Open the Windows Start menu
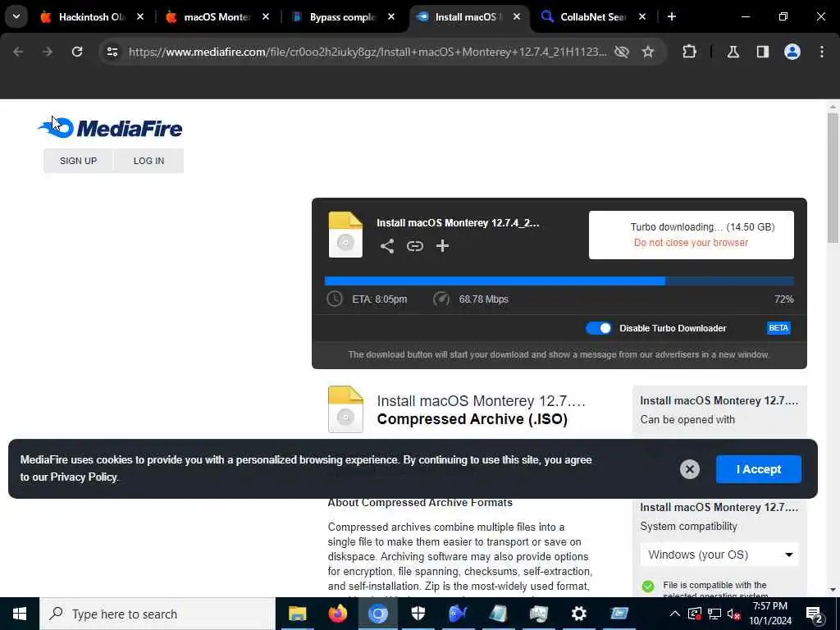The height and width of the screenshot is (630, 840). click(x=20, y=614)
